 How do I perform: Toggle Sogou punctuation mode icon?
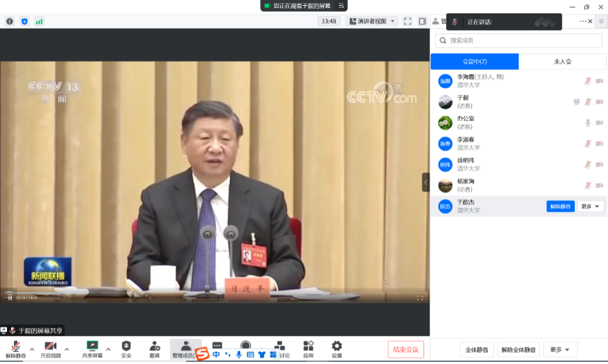[x=227, y=355]
